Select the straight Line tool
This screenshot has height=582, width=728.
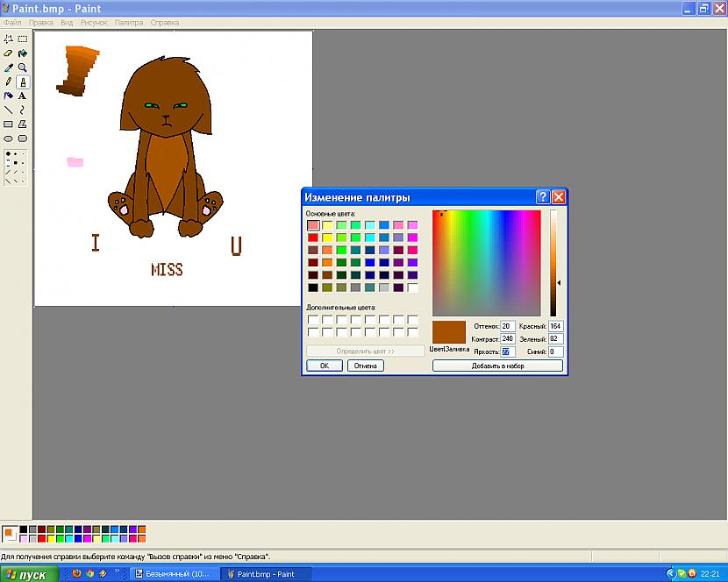[9, 110]
